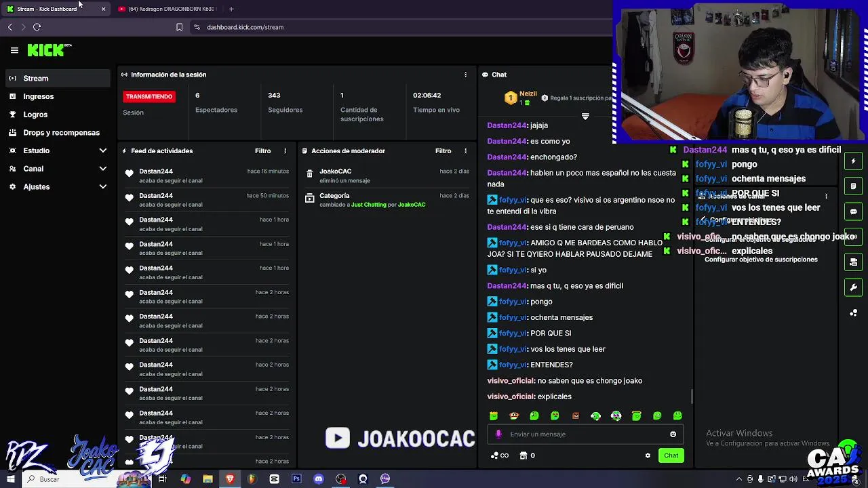Select the first green crowned emote
Viewport: 868px width, 488px height.
pos(494,415)
